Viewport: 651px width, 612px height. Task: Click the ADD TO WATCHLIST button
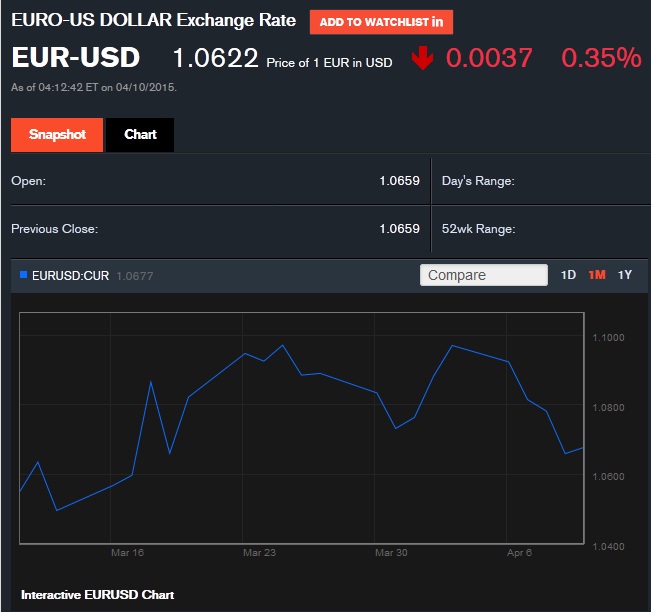click(x=381, y=22)
